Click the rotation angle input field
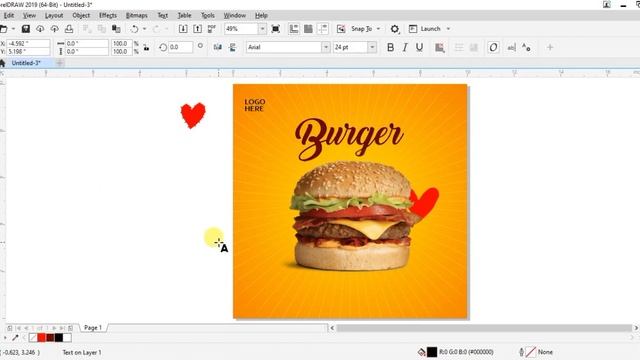Image resolution: width=640 pixels, height=360 pixels. coord(180,47)
